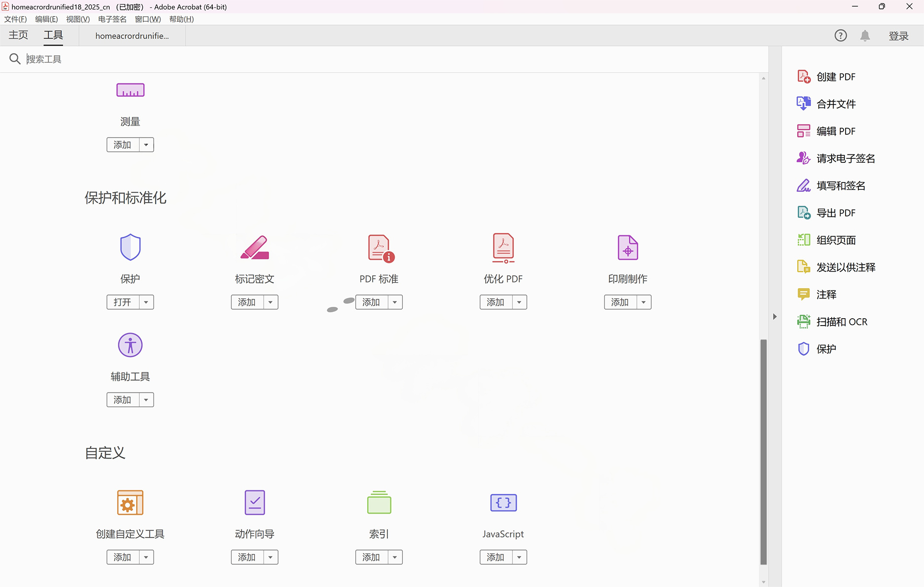Switch to homeacrordrunifie... document tab

(x=132, y=36)
